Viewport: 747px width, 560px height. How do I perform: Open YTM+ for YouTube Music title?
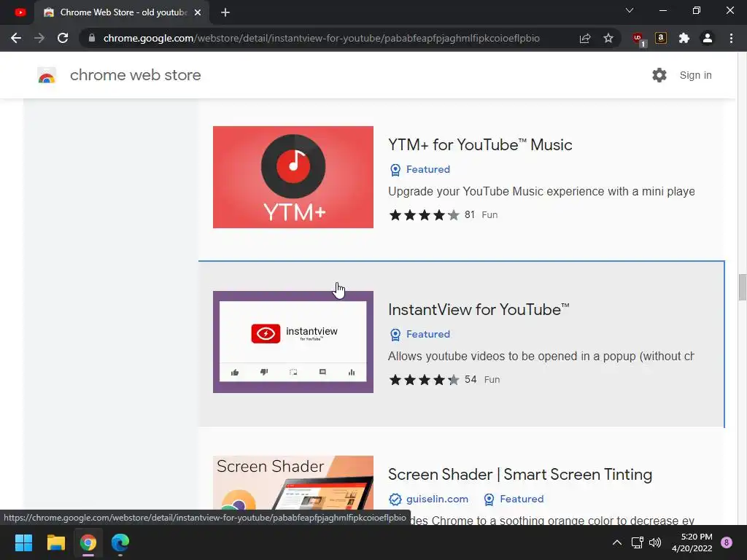click(480, 145)
